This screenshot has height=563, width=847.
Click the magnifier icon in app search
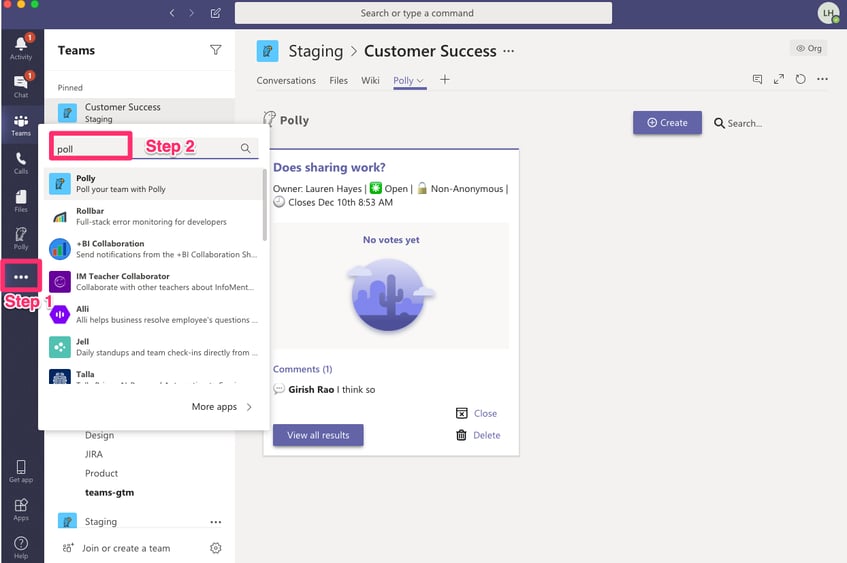click(x=245, y=148)
